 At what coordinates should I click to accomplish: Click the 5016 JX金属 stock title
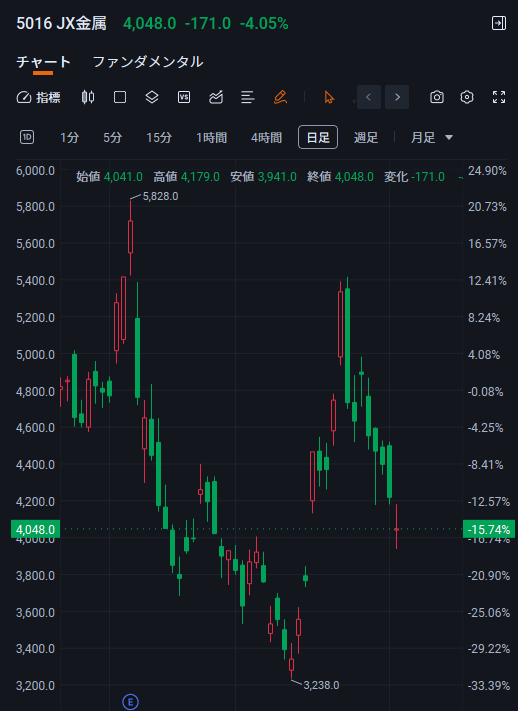(61, 23)
